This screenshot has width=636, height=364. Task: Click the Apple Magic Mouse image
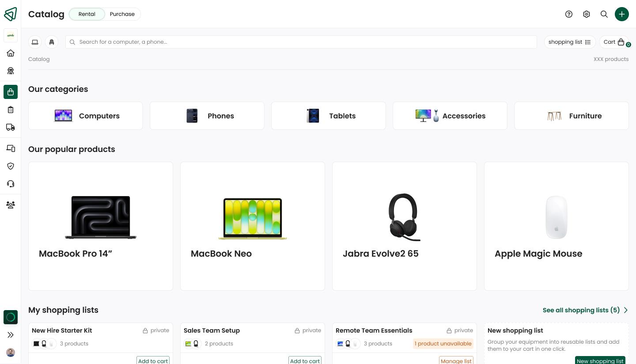(x=556, y=217)
